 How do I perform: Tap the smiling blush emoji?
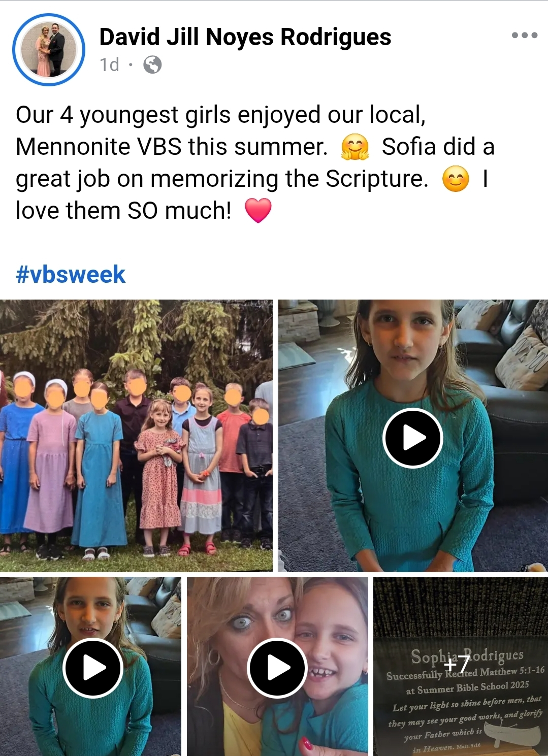(456, 179)
